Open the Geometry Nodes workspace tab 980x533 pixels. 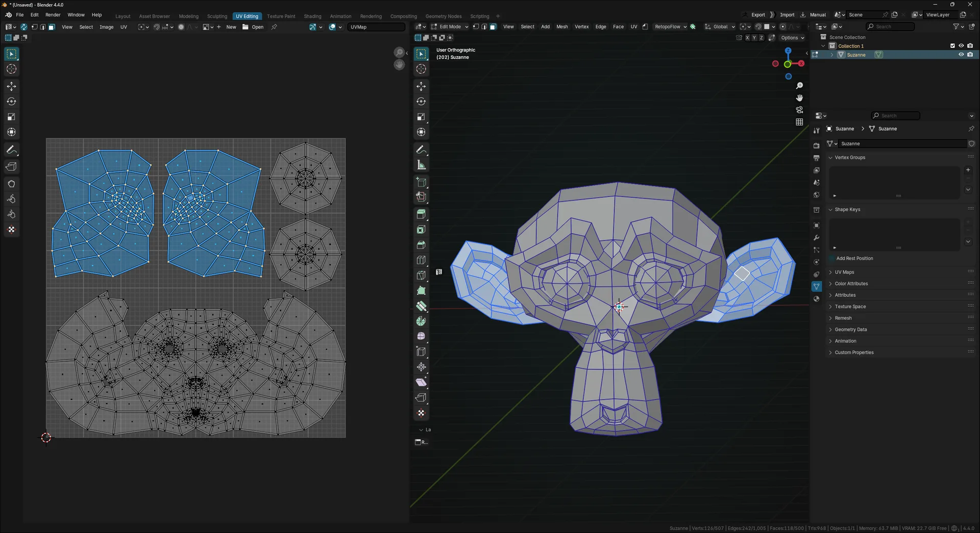tap(443, 16)
